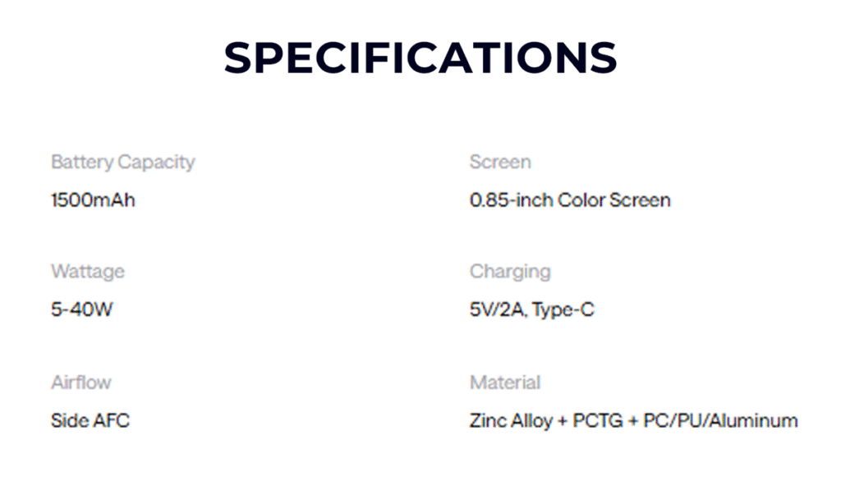Click the Zinc Alloy material text
Viewport: 841px width, 504px height.
(x=511, y=421)
